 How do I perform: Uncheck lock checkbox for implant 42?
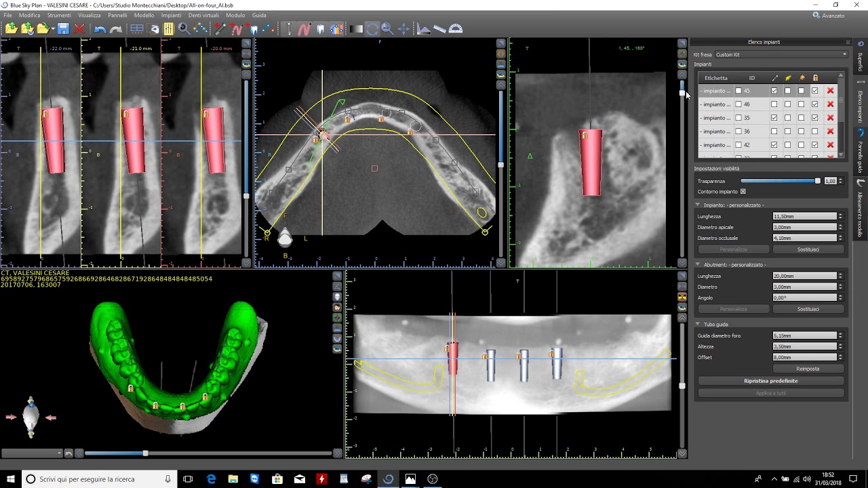814,145
